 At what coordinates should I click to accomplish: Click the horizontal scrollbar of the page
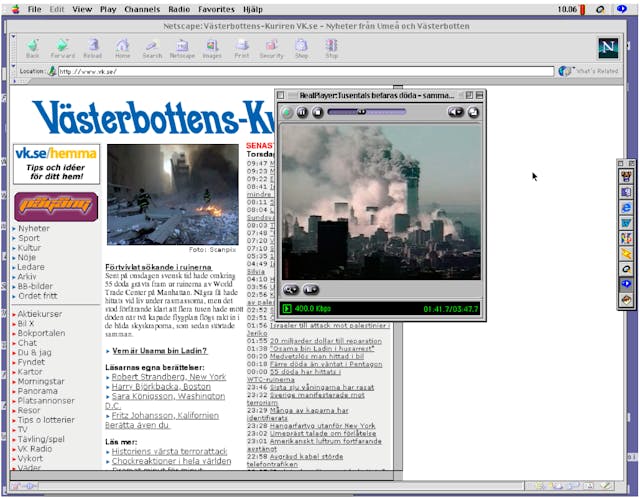(x=202, y=476)
